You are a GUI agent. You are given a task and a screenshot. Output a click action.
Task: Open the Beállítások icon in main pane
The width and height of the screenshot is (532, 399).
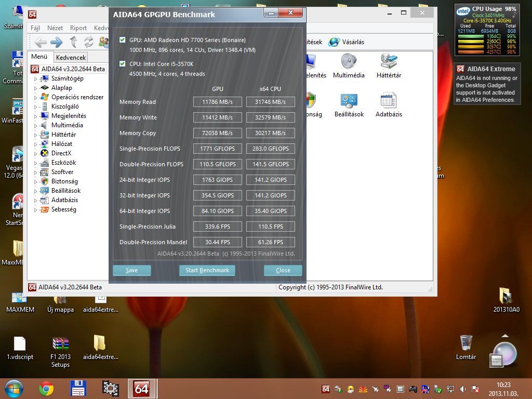349,100
